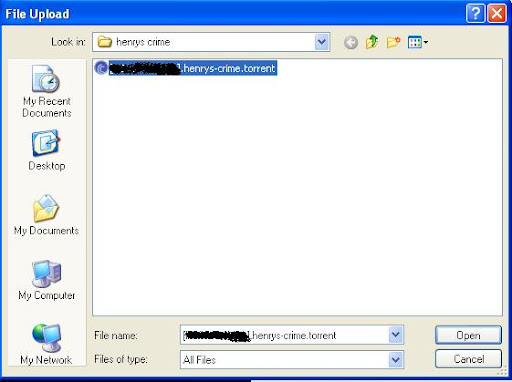Click the henrys crime folder icon
This screenshot has height=382, width=512.
coord(104,42)
